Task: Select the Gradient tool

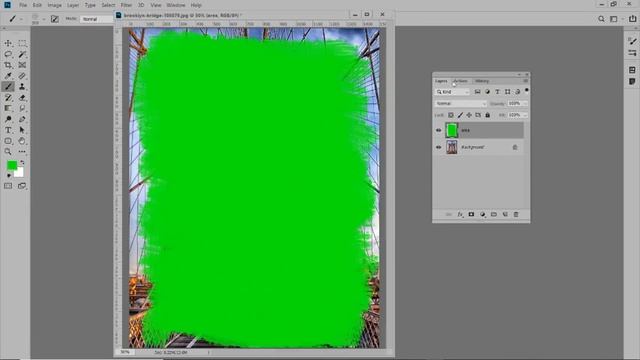Action: [8, 108]
